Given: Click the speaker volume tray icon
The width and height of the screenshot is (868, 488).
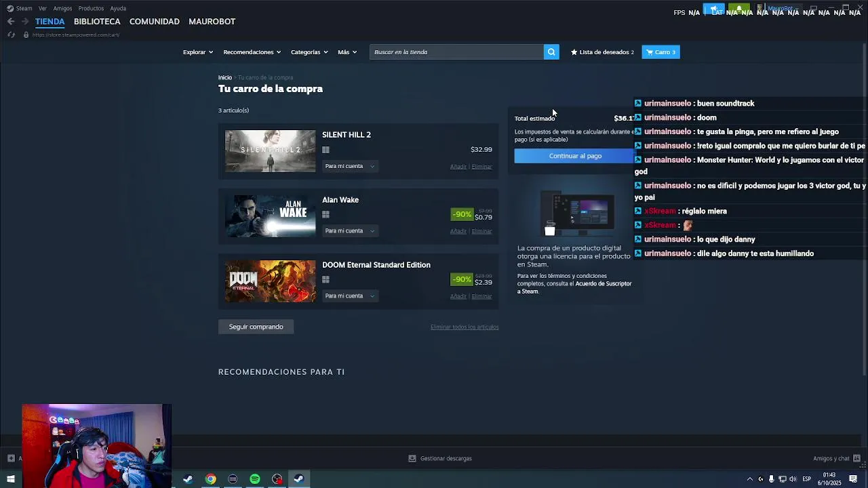Looking at the screenshot, I should [793, 479].
